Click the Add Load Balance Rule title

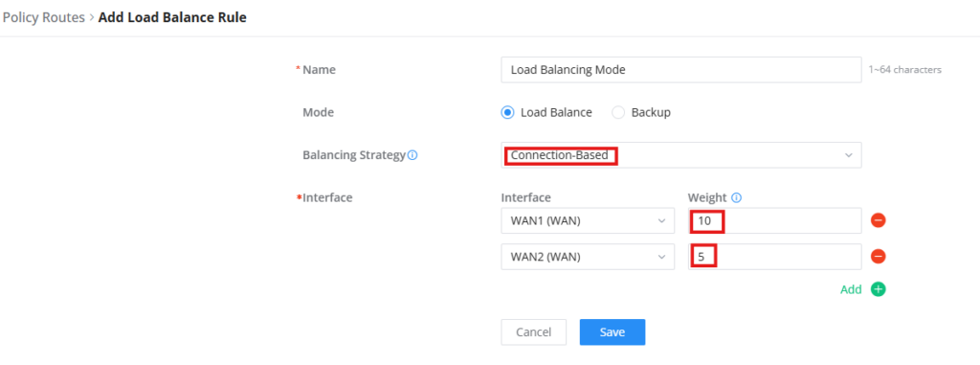[x=172, y=17]
